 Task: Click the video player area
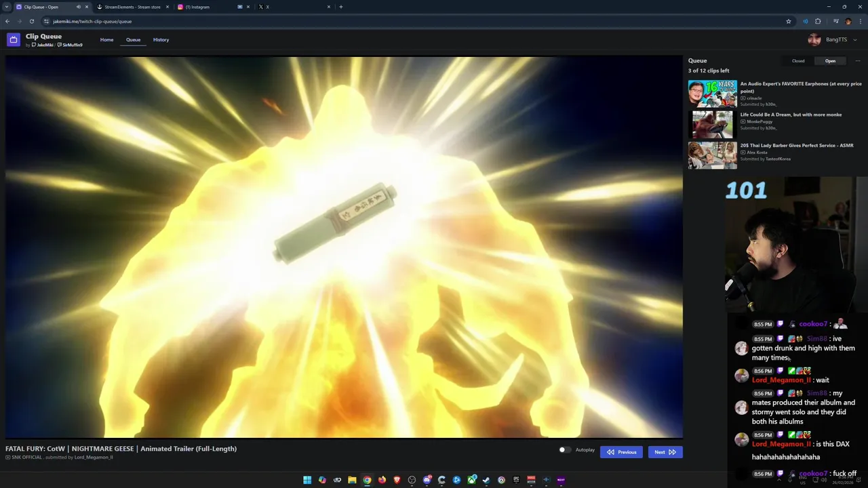[x=344, y=247]
